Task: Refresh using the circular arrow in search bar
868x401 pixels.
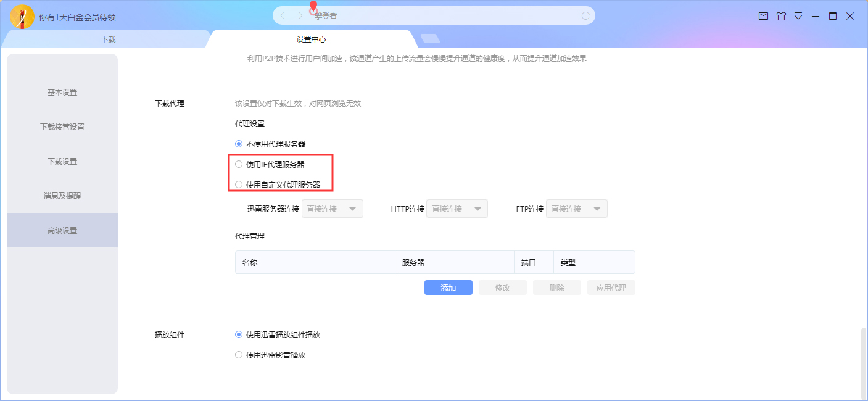Action: [x=585, y=15]
